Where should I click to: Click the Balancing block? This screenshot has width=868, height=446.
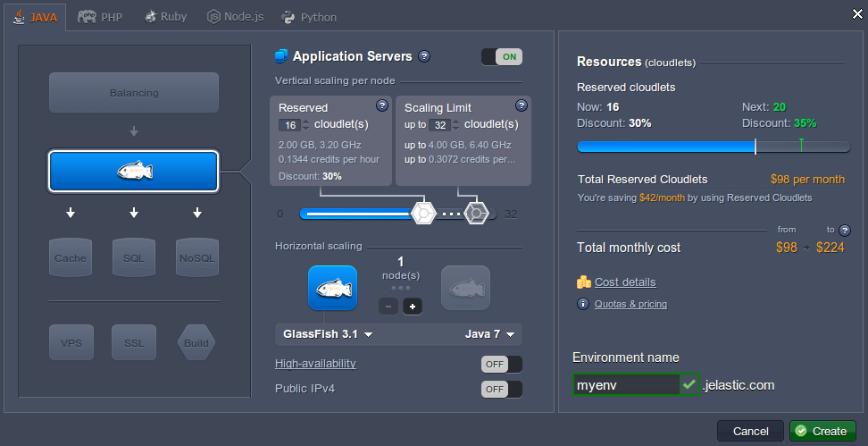point(134,93)
